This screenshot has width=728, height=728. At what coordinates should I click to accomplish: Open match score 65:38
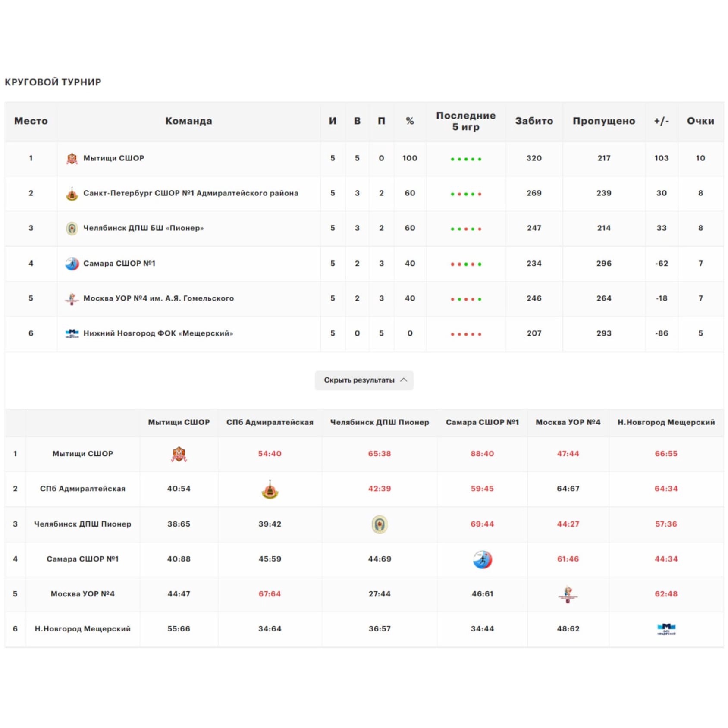[x=380, y=454]
